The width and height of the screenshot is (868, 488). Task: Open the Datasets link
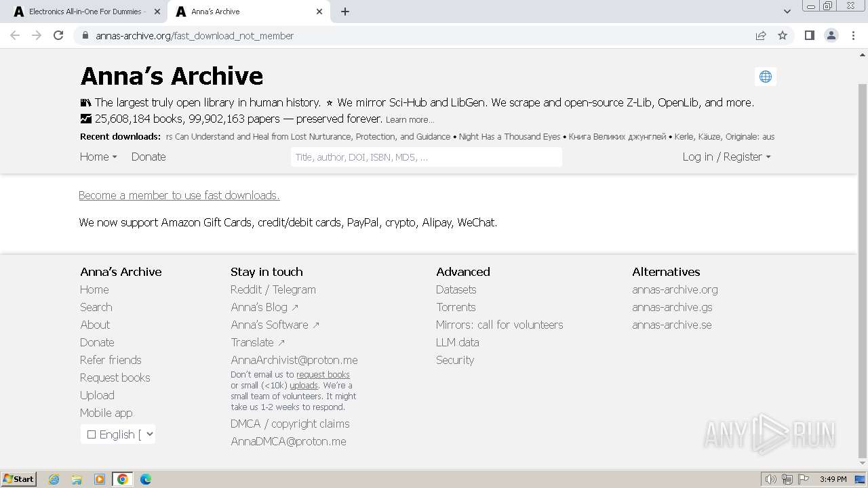pyautogui.click(x=456, y=289)
